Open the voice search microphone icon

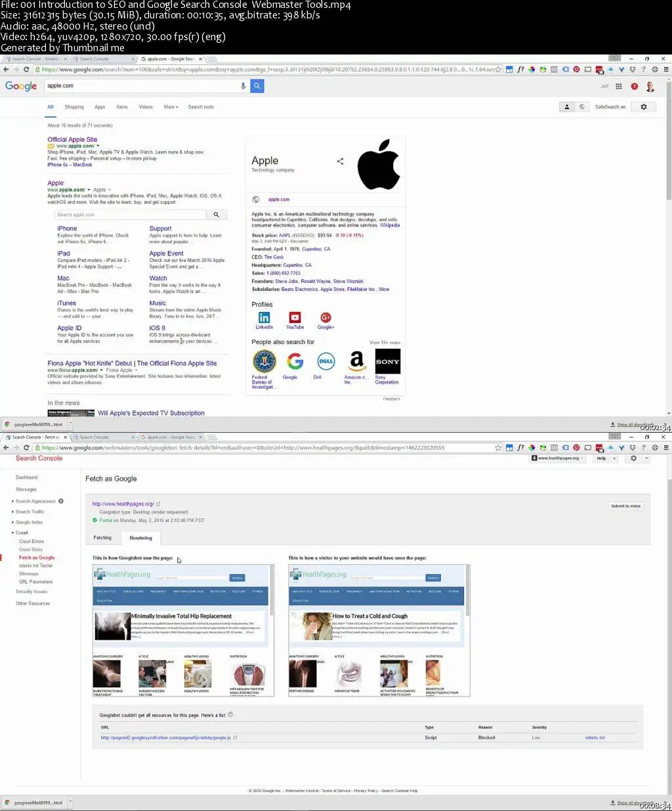click(x=243, y=85)
